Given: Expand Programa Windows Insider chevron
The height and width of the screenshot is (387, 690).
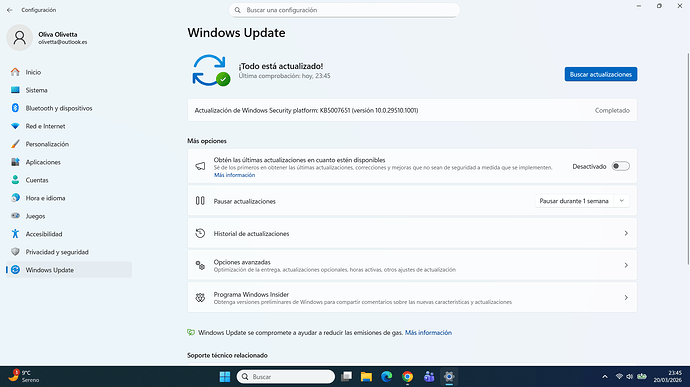Looking at the screenshot, I should [626, 298].
